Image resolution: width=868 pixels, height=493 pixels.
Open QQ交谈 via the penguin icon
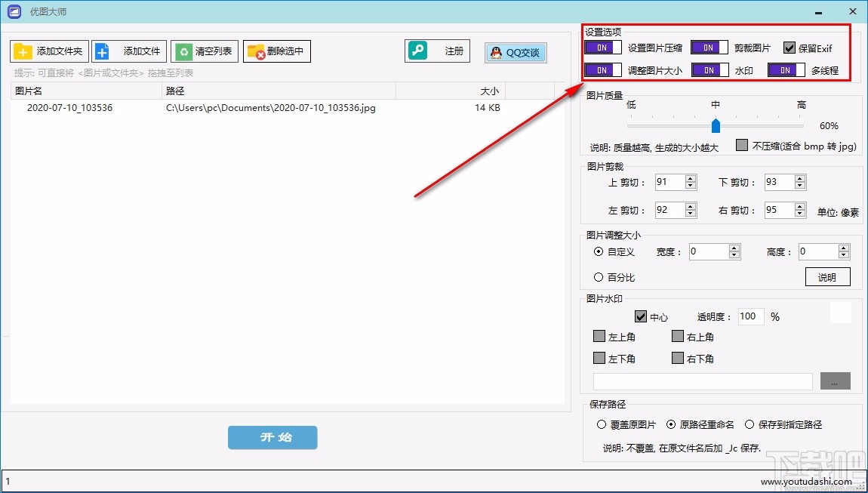[496, 53]
